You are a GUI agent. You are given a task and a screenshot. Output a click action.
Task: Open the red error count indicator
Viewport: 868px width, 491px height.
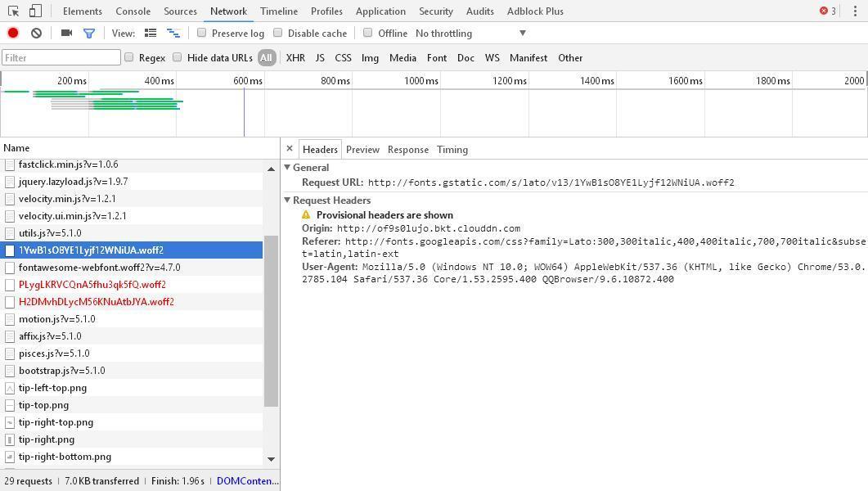(x=828, y=11)
